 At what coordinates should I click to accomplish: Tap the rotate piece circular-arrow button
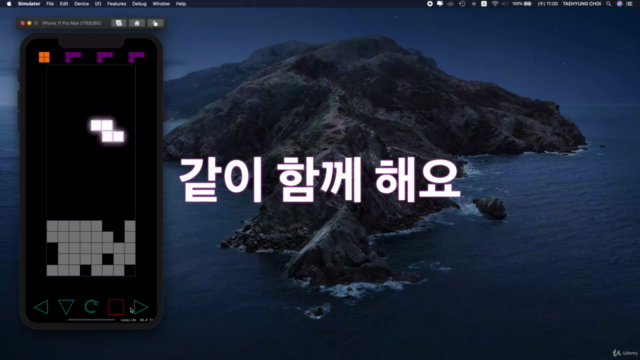coord(91,307)
